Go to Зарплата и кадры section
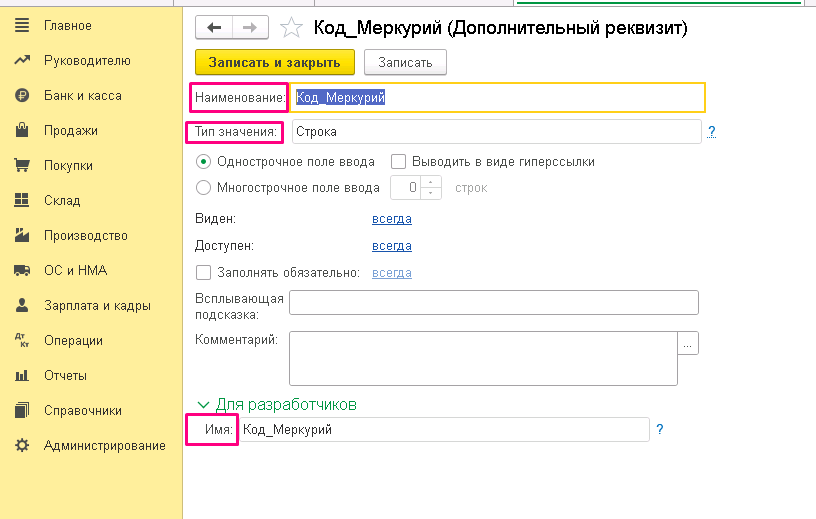Screen dimensions: 816x519 coord(97,306)
